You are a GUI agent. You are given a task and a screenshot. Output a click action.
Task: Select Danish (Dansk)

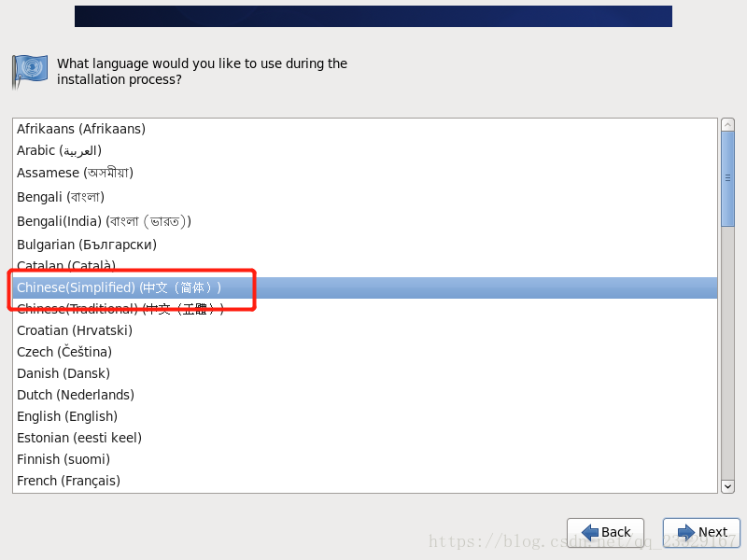pos(365,373)
